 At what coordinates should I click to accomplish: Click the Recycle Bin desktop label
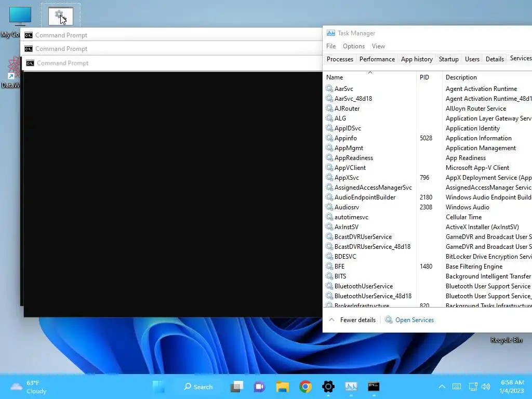click(x=506, y=340)
